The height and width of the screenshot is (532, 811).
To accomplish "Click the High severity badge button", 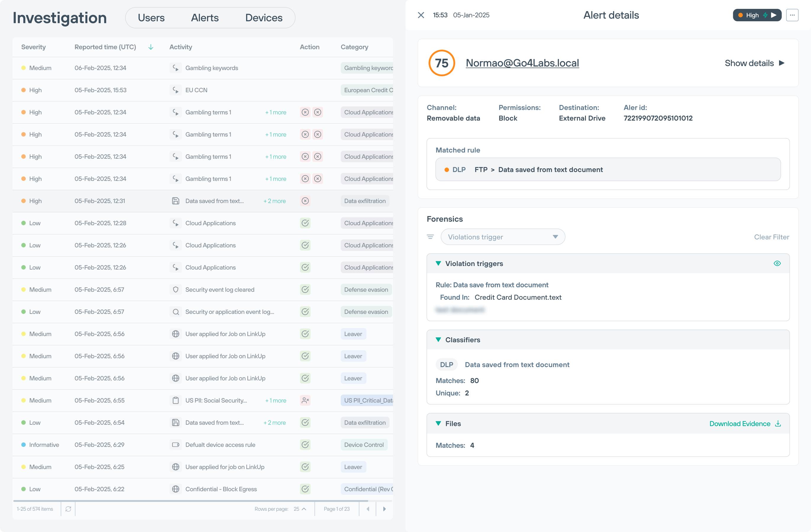I will [757, 15].
